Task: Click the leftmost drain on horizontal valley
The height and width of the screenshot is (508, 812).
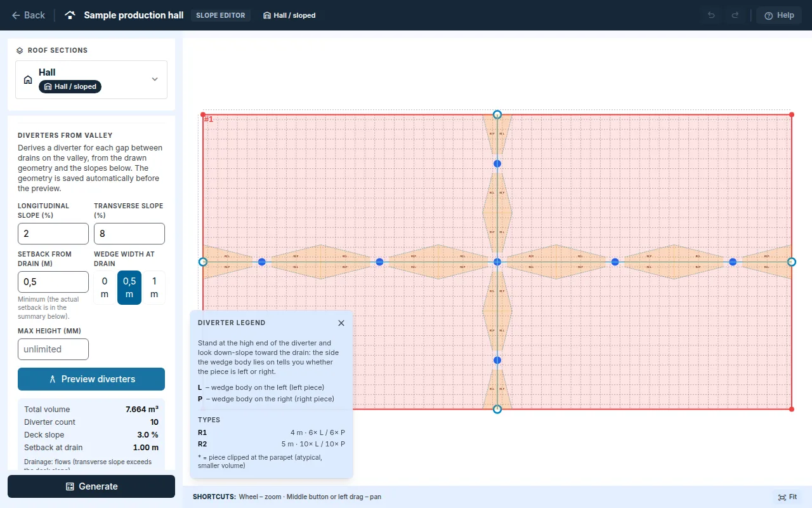Action: (262, 262)
